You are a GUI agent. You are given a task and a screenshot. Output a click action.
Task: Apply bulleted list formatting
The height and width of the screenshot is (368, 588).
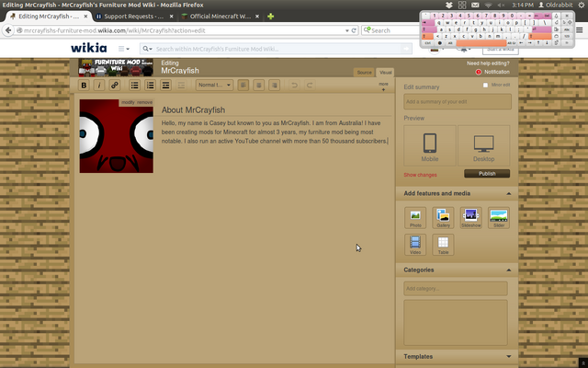[134, 86]
